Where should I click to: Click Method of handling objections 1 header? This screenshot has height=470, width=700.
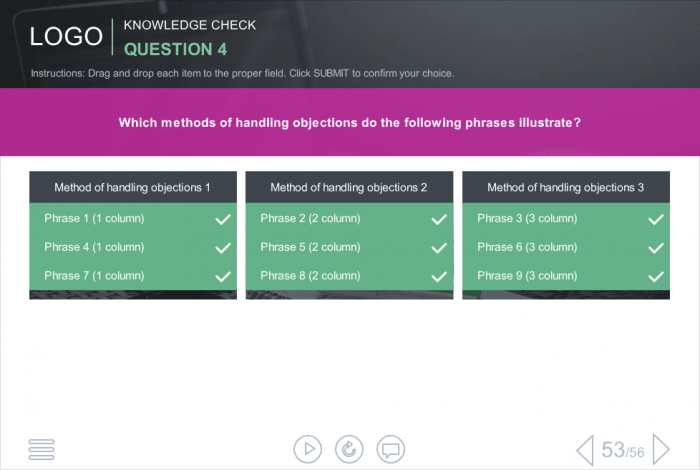click(133, 187)
